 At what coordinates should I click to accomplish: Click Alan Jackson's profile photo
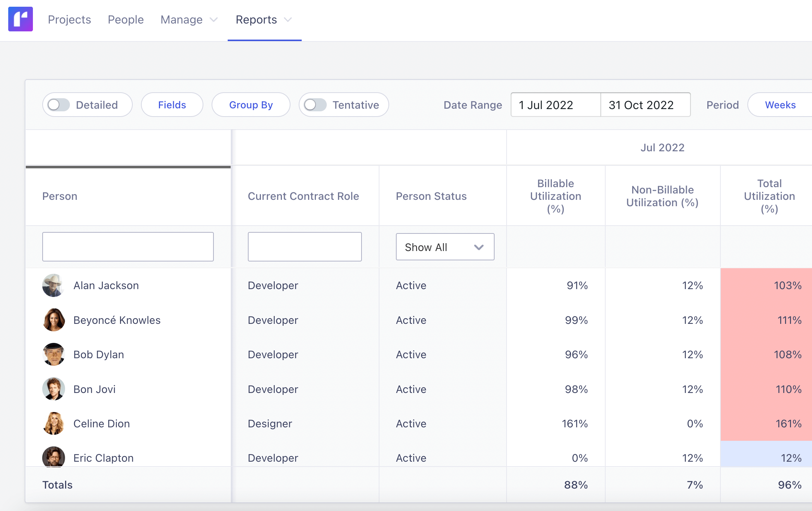point(53,285)
